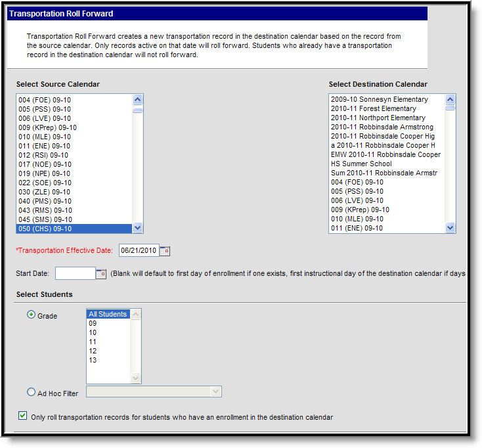Select 019 (NPE) 09-10 source calendar
This screenshot has width=482, height=448.
74,173
